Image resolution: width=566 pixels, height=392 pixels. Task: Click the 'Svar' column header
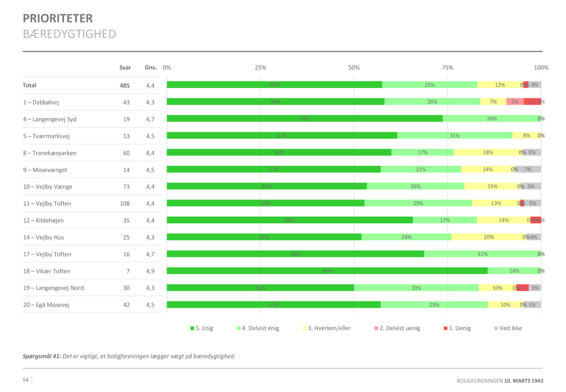125,67
